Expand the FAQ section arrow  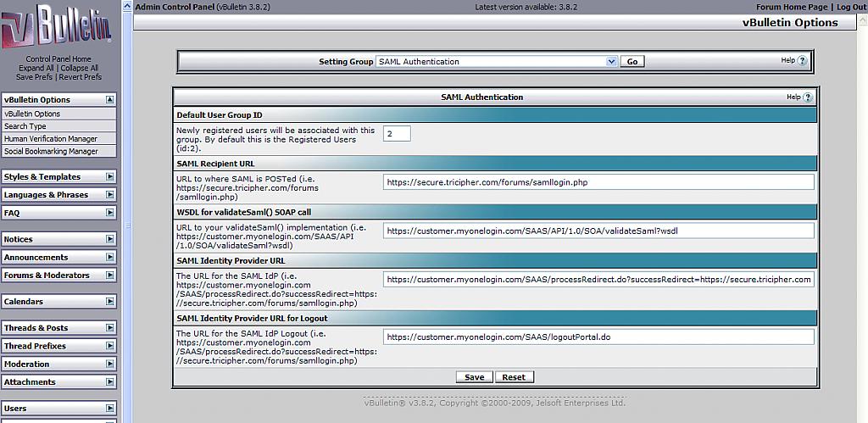[x=110, y=213]
